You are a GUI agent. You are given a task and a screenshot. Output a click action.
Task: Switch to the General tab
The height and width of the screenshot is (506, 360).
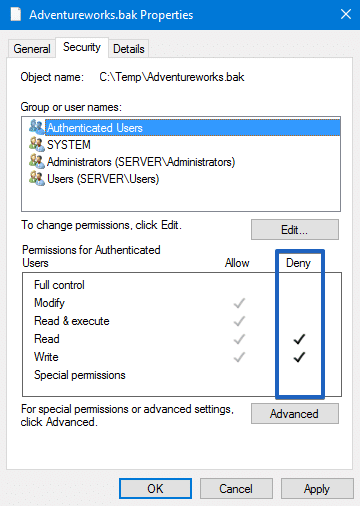click(32, 49)
